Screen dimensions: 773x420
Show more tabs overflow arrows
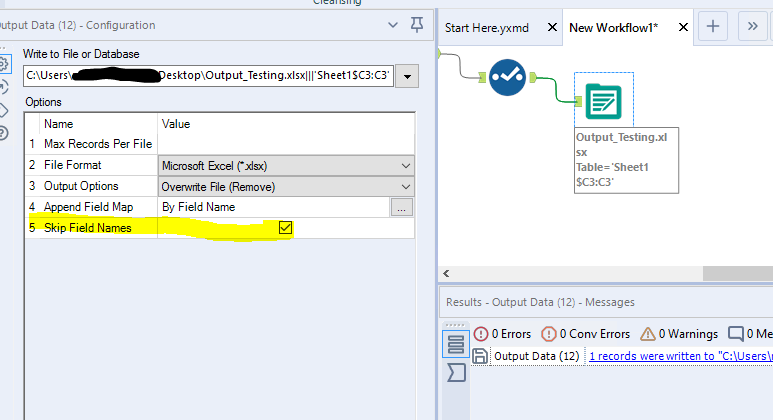[x=752, y=26]
